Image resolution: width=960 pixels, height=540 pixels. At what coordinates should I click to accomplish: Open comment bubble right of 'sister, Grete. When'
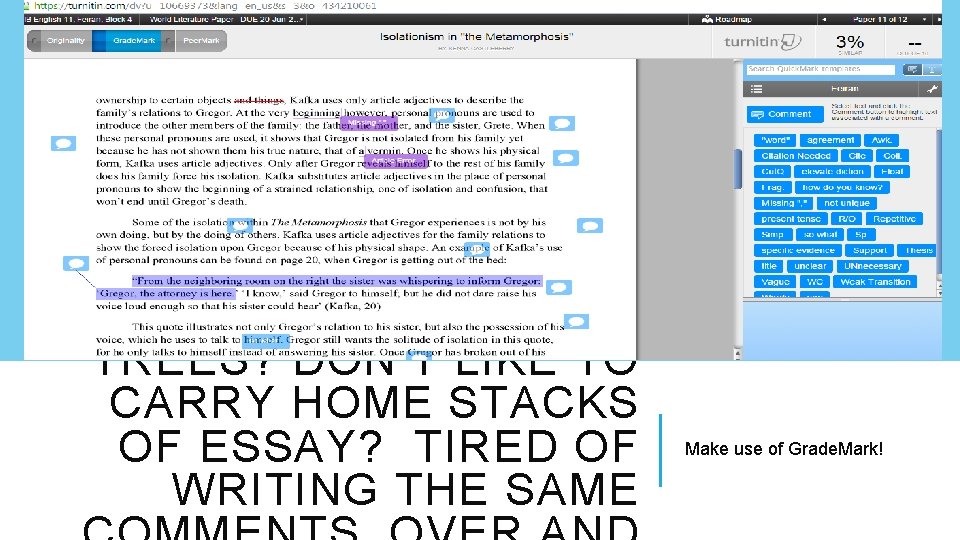562,124
